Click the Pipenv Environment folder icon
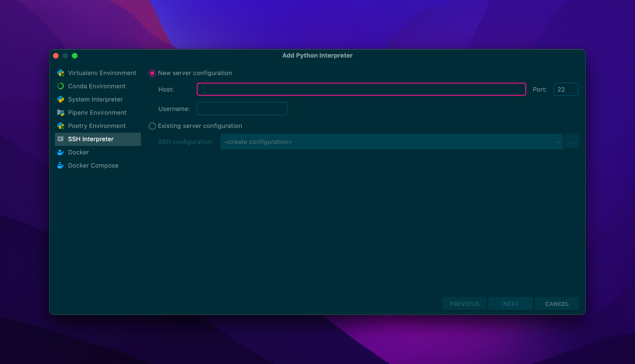Screen dimensions: 635x364 pos(61,113)
